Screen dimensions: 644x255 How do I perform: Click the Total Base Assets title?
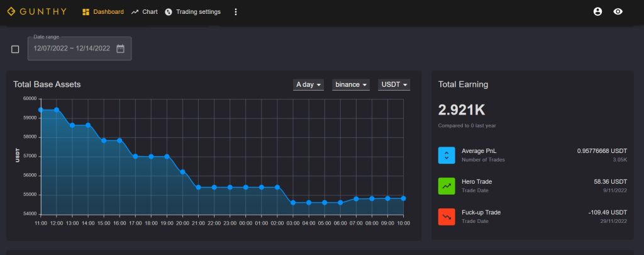pyautogui.click(x=47, y=84)
